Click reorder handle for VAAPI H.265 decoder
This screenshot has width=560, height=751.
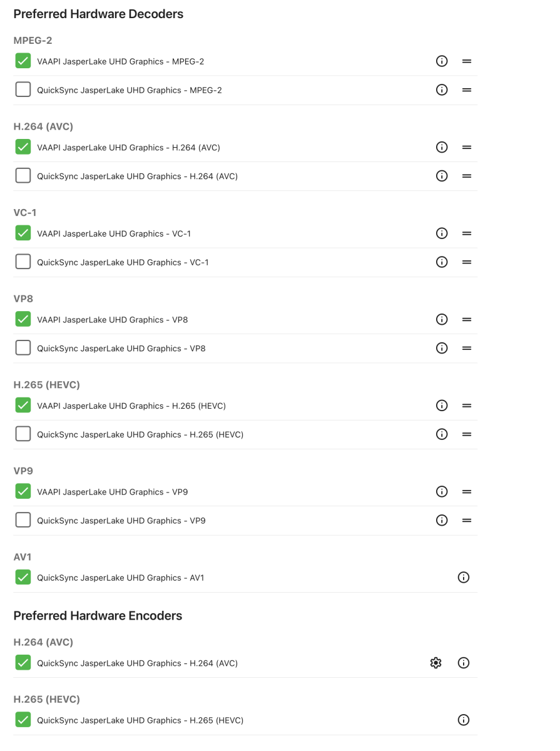pos(467,406)
